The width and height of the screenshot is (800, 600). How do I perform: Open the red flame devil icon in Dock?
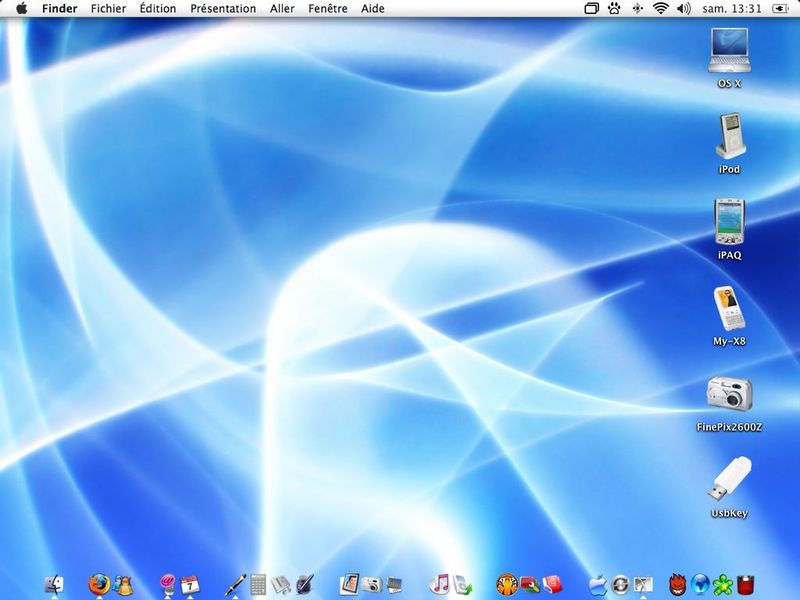click(678, 585)
